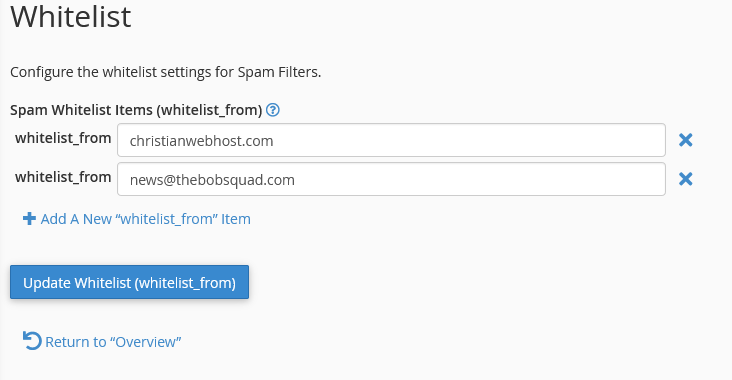Click the blue X next to second entry
The height and width of the screenshot is (380, 732).
pyautogui.click(x=685, y=179)
